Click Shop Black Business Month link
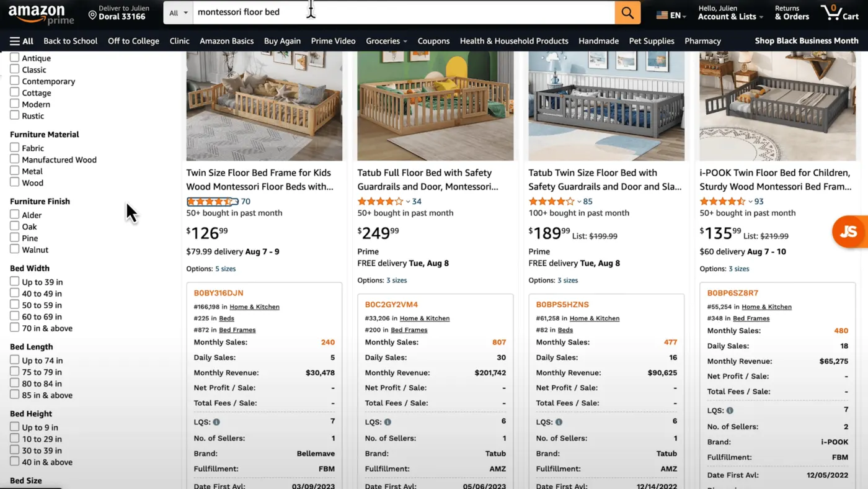 (x=807, y=41)
